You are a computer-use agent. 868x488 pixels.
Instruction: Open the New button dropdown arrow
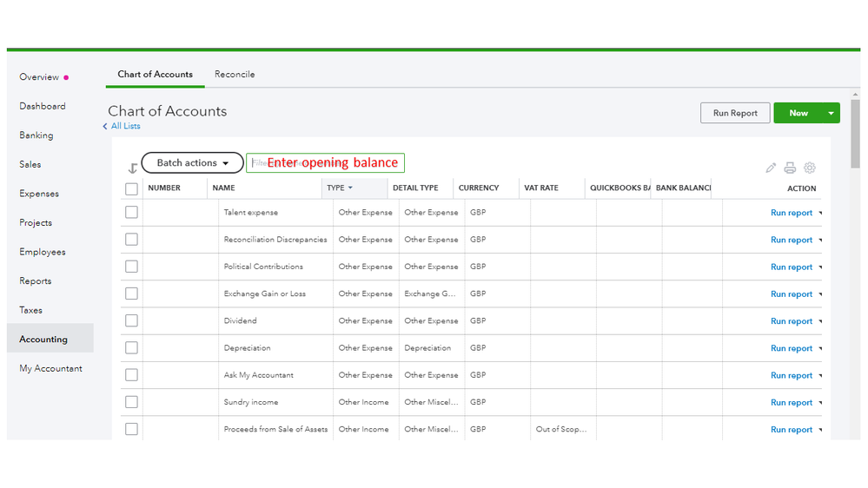tap(831, 113)
